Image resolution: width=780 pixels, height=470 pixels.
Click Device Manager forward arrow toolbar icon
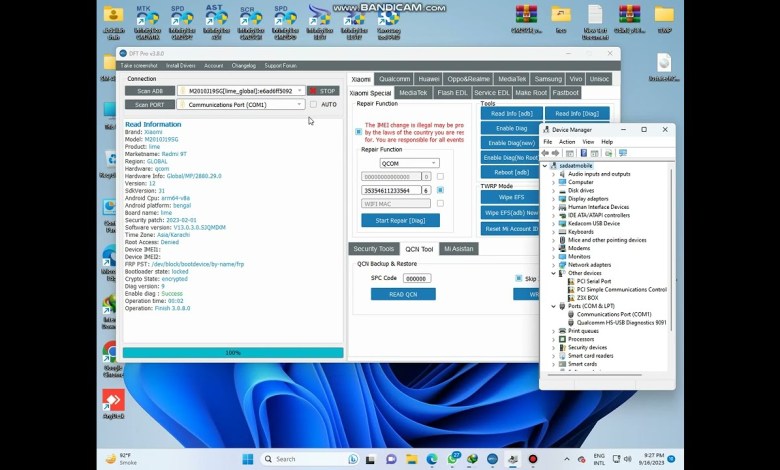pyautogui.click(x=555, y=153)
